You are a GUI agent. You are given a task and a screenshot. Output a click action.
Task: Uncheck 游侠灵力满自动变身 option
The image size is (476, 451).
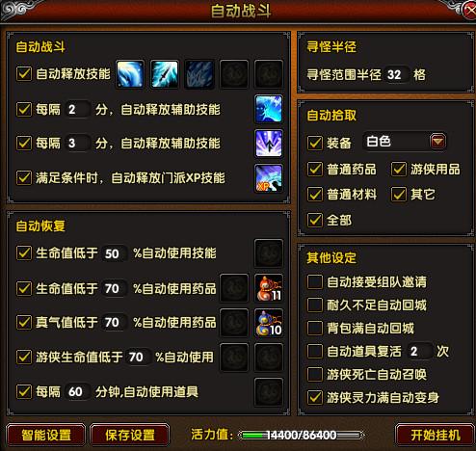[x=315, y=397]
